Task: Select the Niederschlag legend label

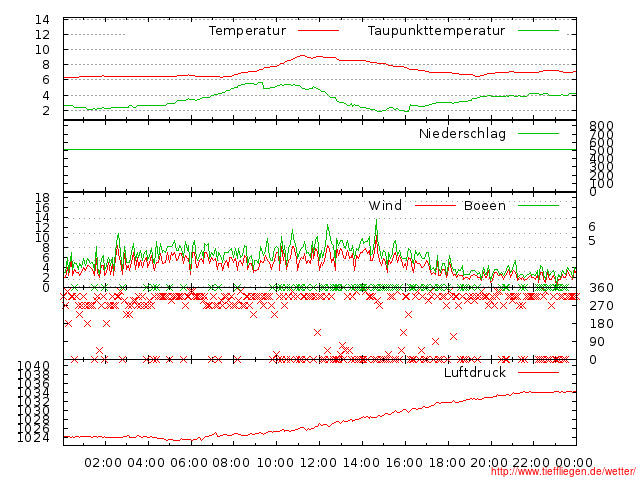Action: click(462, 133)
